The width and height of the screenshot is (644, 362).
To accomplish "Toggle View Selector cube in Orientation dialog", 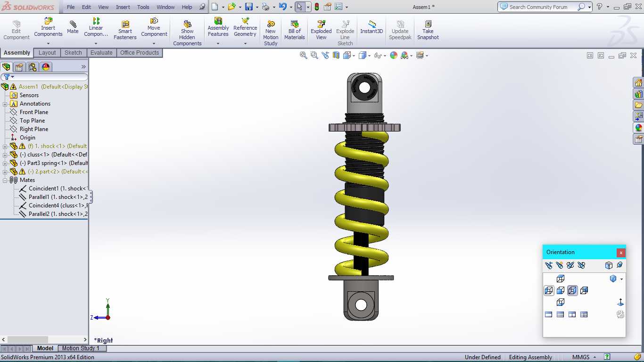I will 609,265.
